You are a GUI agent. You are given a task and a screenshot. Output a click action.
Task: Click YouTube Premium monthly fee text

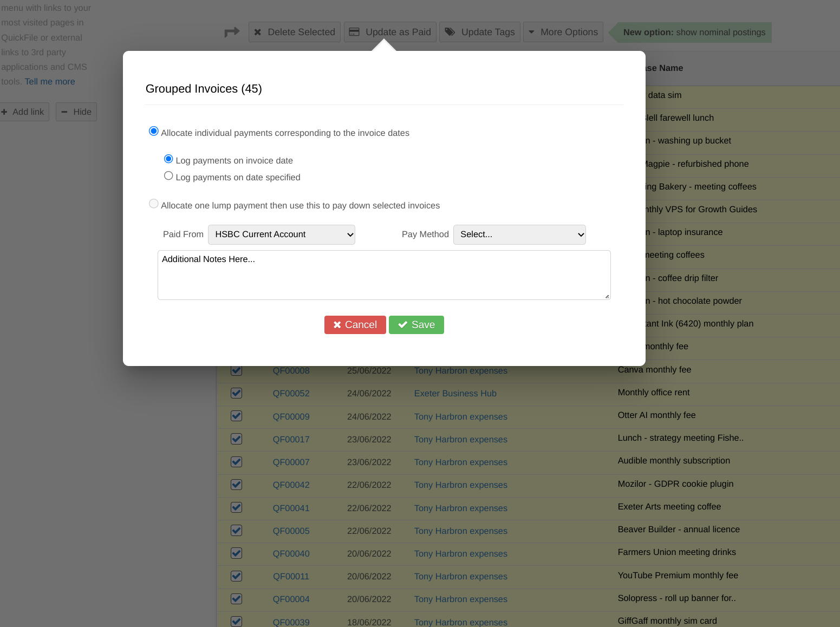coord(678,576)
